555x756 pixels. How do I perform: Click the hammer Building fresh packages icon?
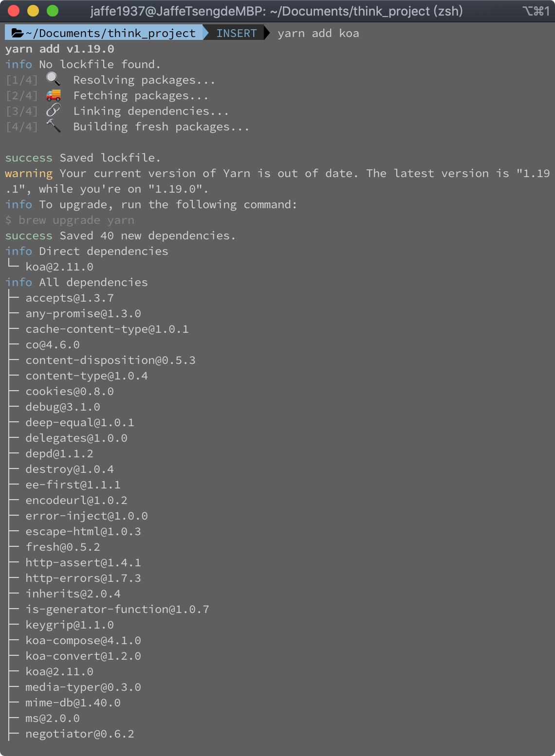tap(53, 126)
